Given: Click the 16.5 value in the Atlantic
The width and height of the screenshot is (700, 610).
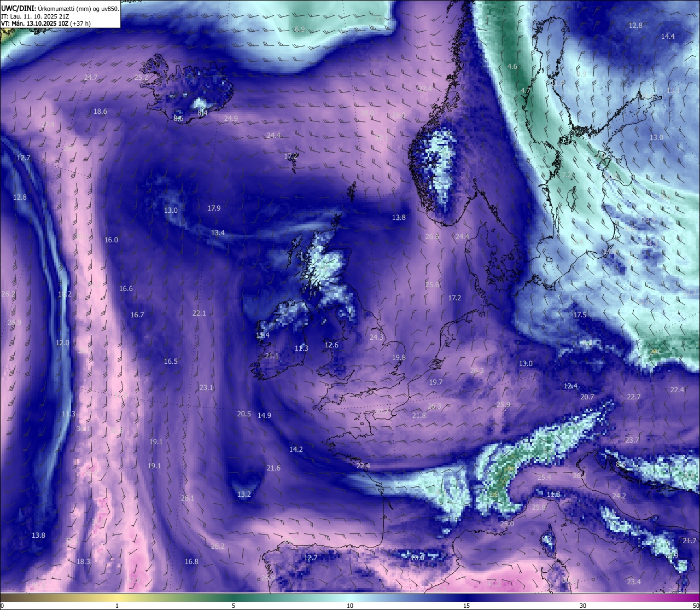Looking at the screenshot, I should coord(171,361).
